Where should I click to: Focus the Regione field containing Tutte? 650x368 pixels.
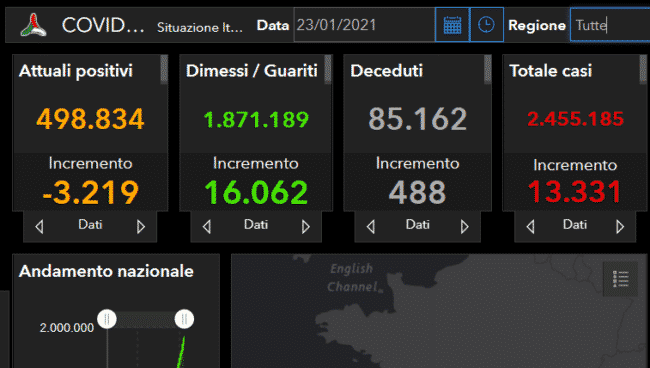610,25
